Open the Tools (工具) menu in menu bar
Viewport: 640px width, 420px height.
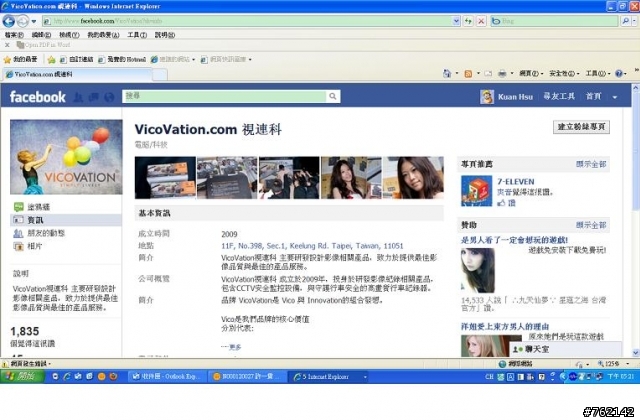point(137,35)
